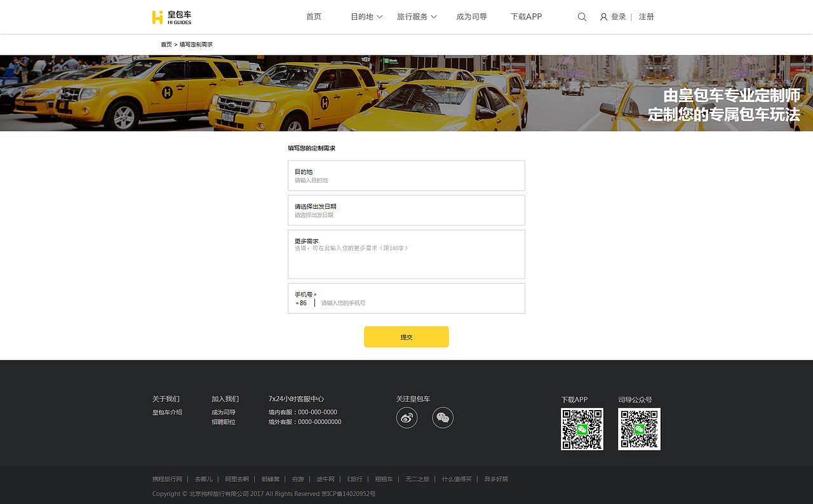The height and width of the screenshot is (504, 813).
Task: Click the 京ICP备14020952号 text
Action: click(x=348, y=494)
